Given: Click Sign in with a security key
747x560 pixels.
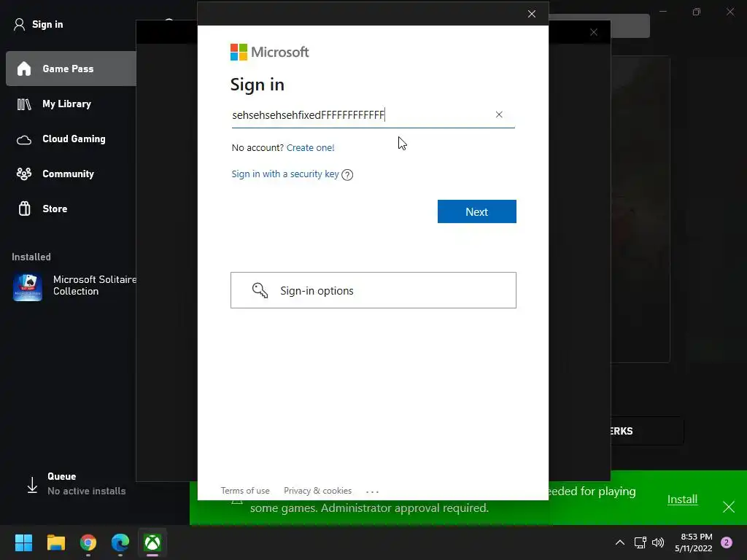Looking at the screenshot, I should tap(285, 174).
